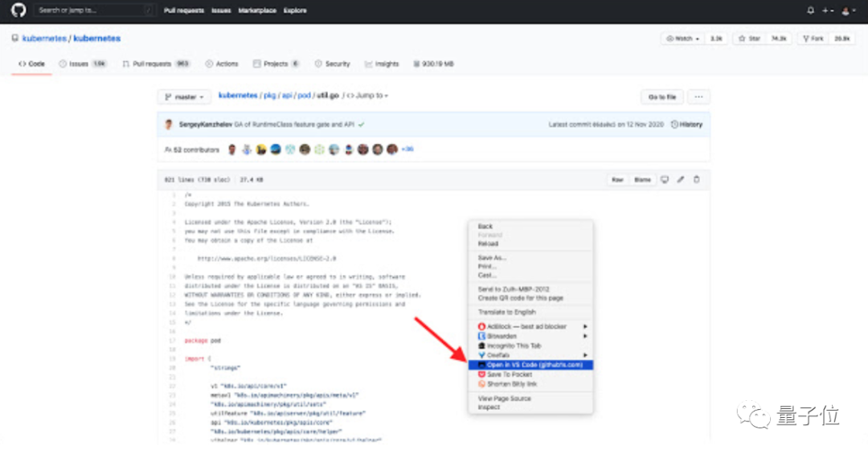Choose Incognito This Tab
This screenshot has width=868, height=454.
point(530,346)
